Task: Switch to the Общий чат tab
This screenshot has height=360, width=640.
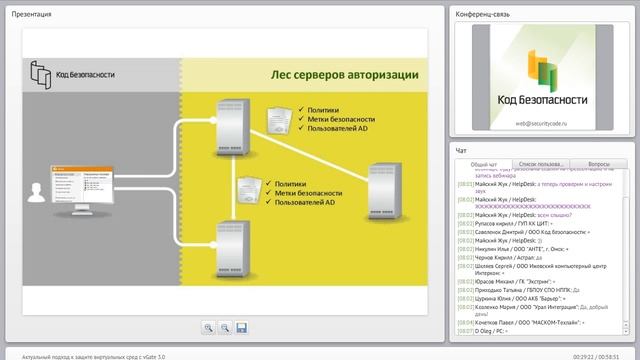Action: pos(484,164)
